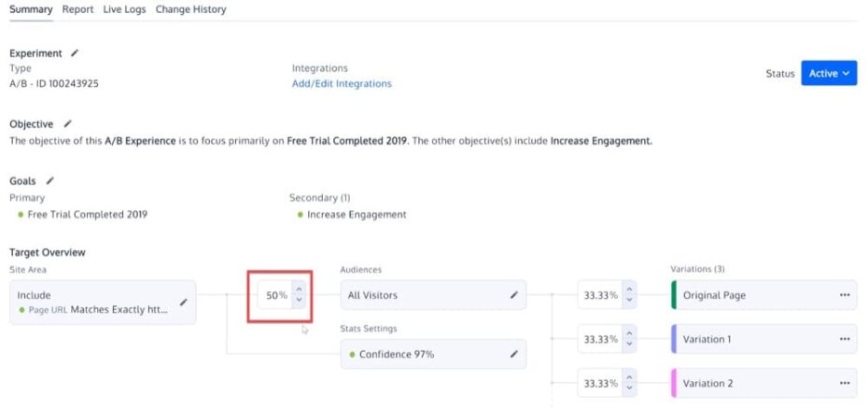Screen dimensions: 868x409
Task: Adjust Variation 2 33.33% traffic stepper
Action: (x=630, y=383)
